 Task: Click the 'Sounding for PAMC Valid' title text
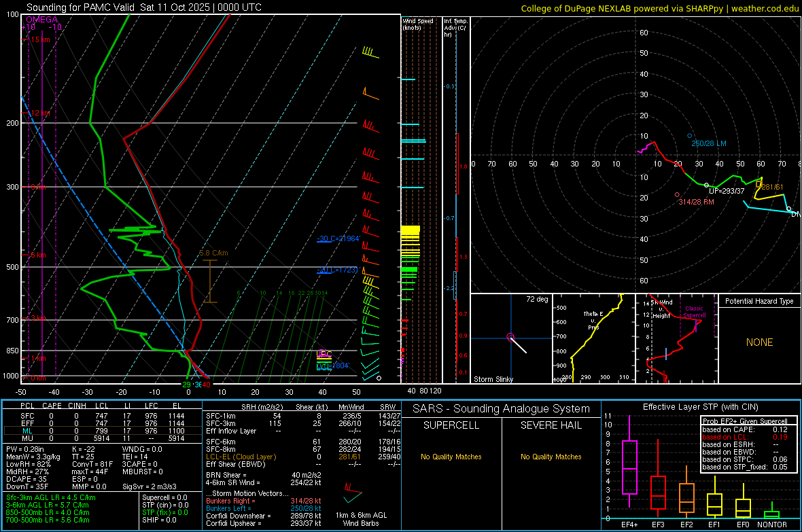coord(82,7)
